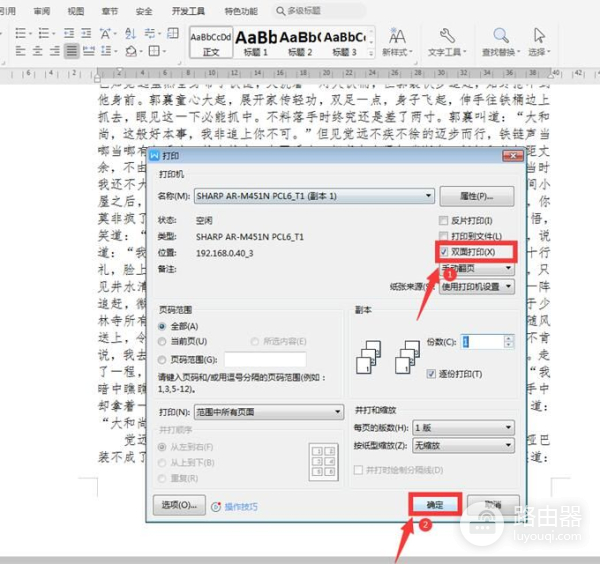
Task: Click the borders icon
Action: (x=154, y=51)
